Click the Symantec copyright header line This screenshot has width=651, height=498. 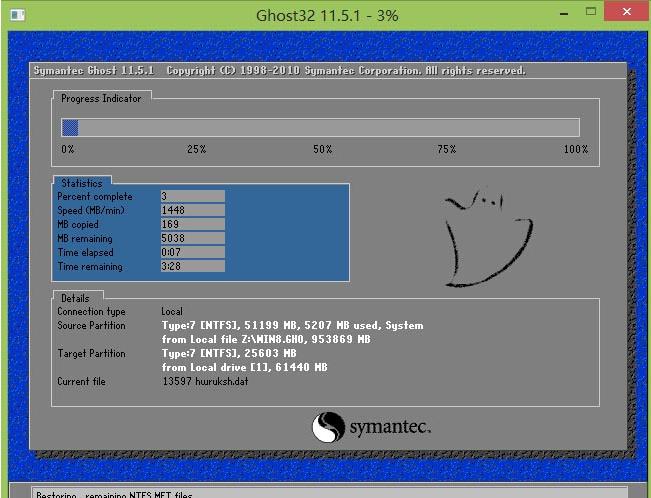tap(280, 71)
